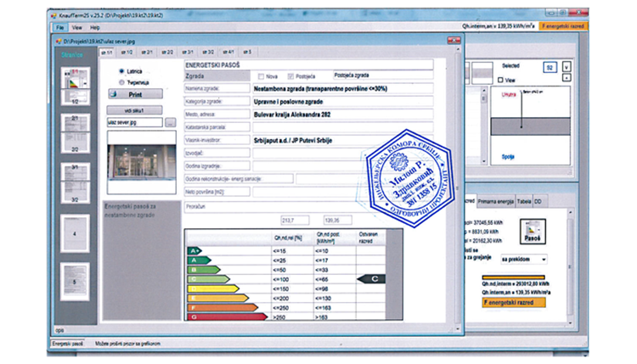Image resolution: width=637 pixels, height=364 pixels.
Task: Select page thumbnail 1/1 in Stranice
Action: [75, 77]
